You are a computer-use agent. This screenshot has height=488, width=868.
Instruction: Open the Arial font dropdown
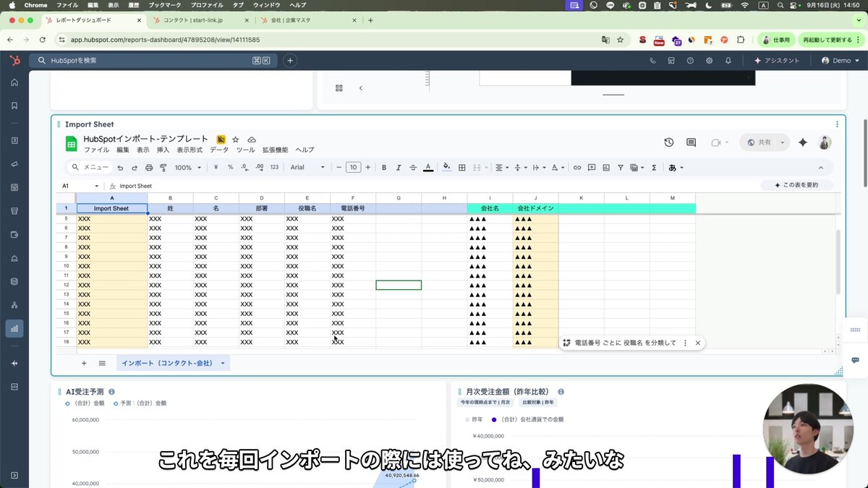(307, 167)
